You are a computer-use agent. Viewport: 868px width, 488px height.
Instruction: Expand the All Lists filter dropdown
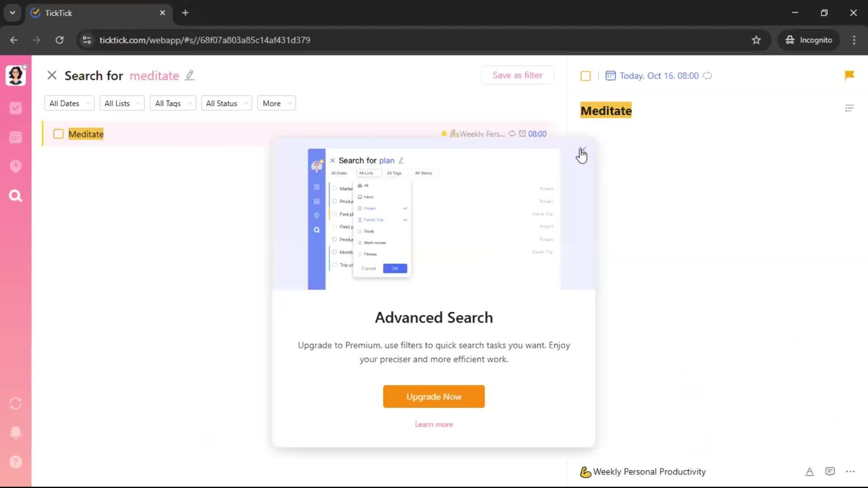[122, 103]
